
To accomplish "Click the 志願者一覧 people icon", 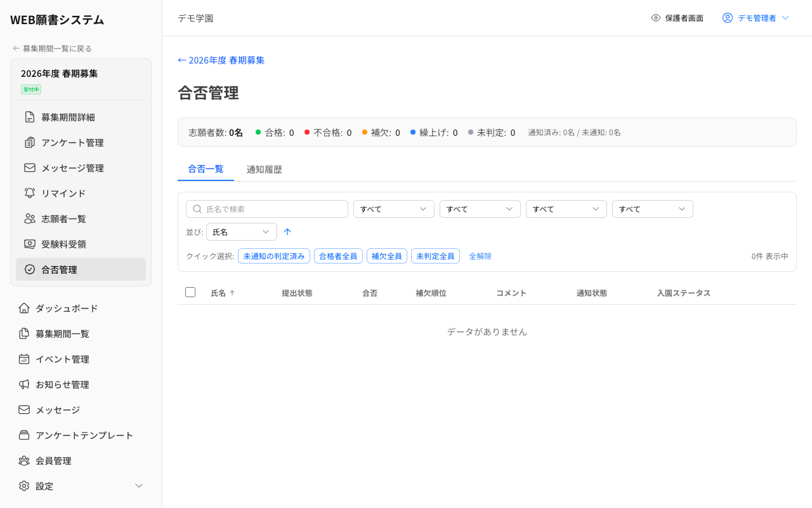I will [x=30, y=218].
